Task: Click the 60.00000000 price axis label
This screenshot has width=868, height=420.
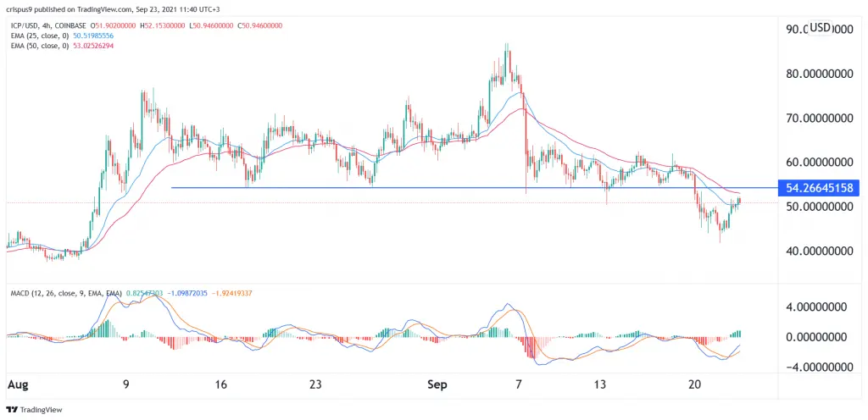Action: 821,162
